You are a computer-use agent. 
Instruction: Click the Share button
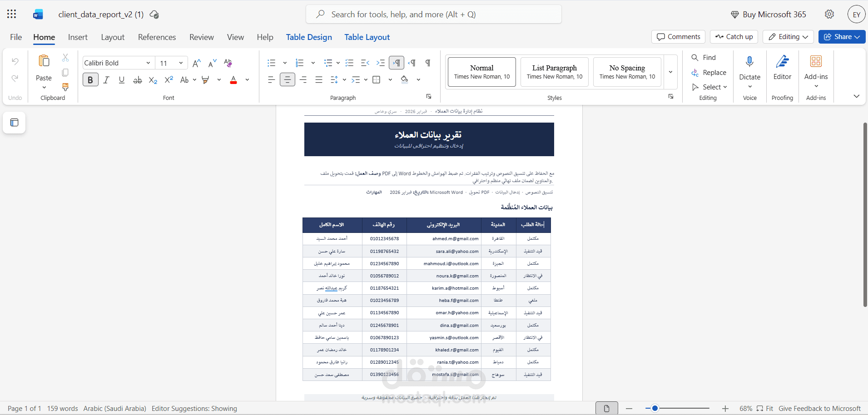pos(841,37)
